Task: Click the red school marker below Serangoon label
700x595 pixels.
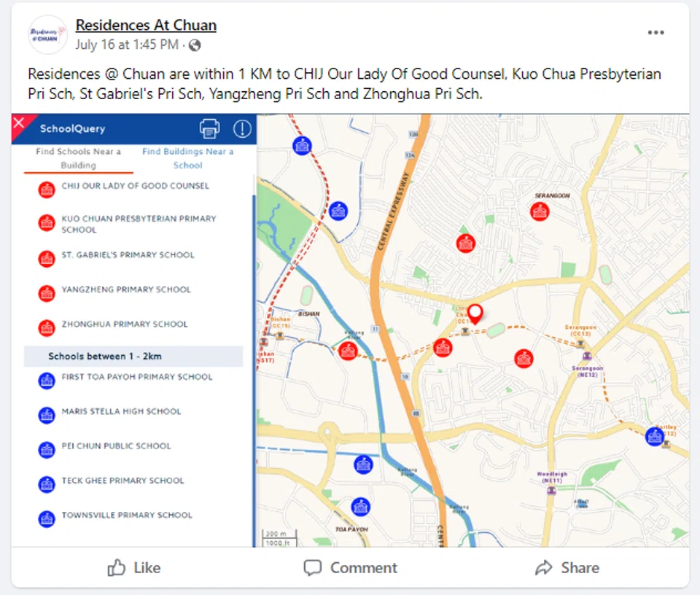Action: (540, 211)
